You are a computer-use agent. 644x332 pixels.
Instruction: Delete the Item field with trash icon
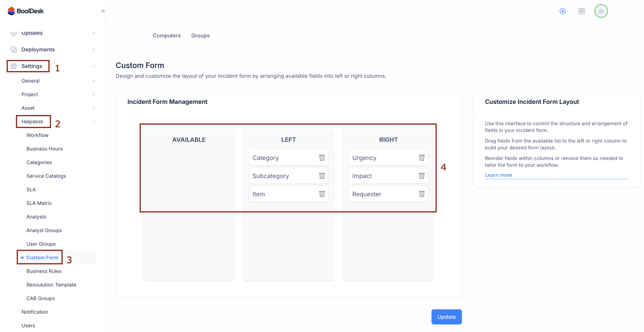322,194
